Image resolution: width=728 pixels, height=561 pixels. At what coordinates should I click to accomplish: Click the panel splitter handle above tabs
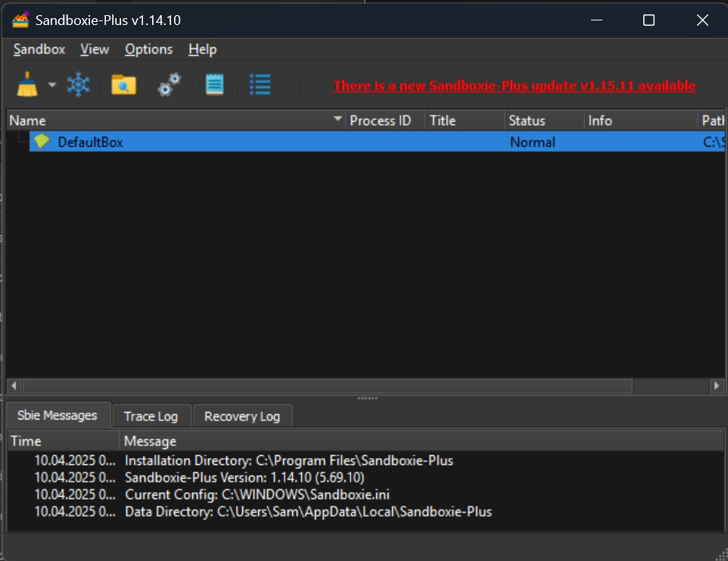point(367,398)
